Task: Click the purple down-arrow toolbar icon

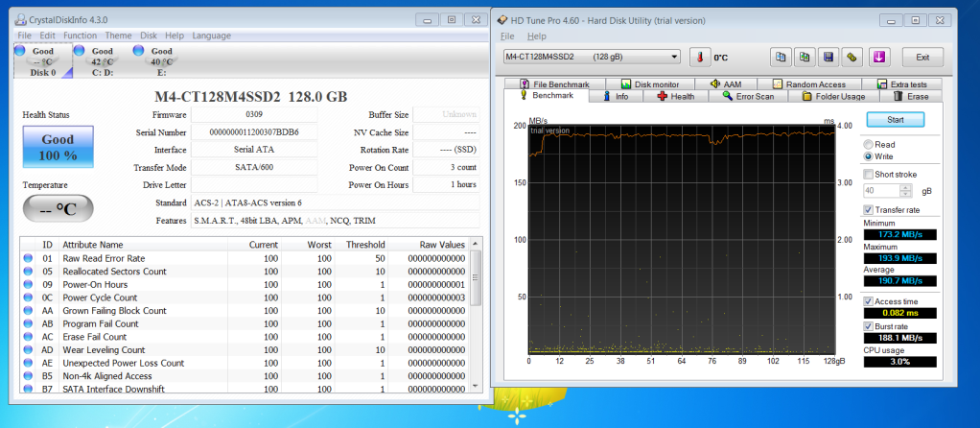Action: coord(877,57)
